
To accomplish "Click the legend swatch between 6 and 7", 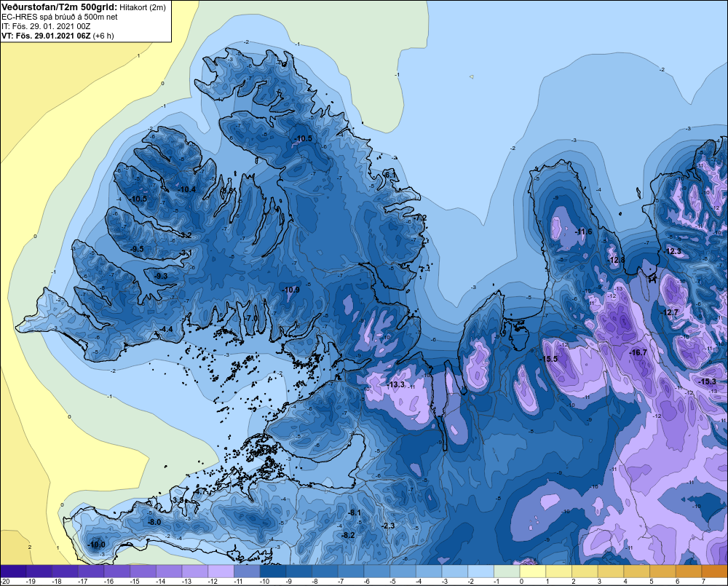I will point(689,571).
